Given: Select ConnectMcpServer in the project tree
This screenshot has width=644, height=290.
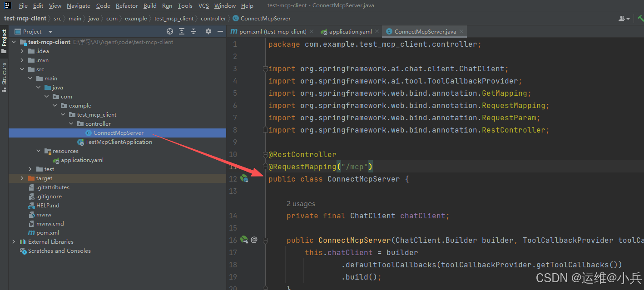Looking at the screenshot, I should [118, 133].
